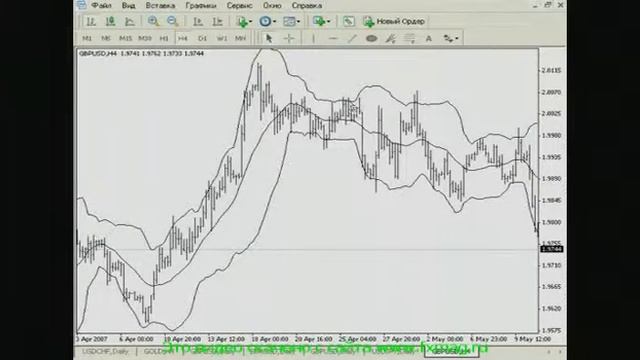Restore down the chart window
This screenshot has height=360, width=640.
pyautogui.click(x=548, y=5)
